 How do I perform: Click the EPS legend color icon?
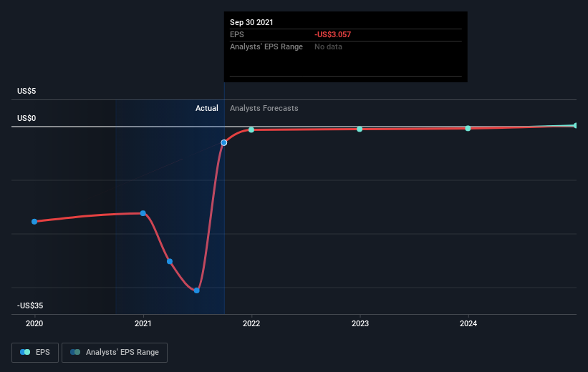click(x=25, y=352)
